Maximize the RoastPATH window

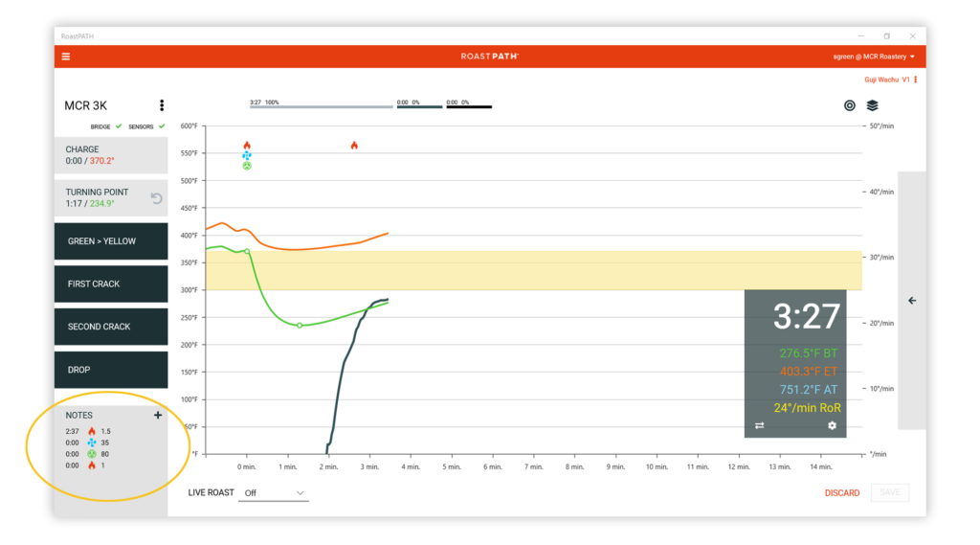tap(886, 36)
